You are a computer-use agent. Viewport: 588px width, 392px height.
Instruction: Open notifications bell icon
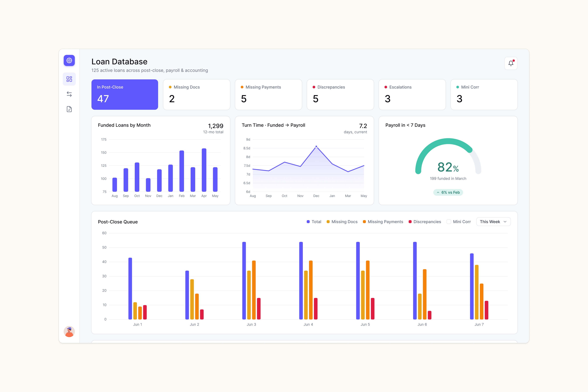(511, 63)
